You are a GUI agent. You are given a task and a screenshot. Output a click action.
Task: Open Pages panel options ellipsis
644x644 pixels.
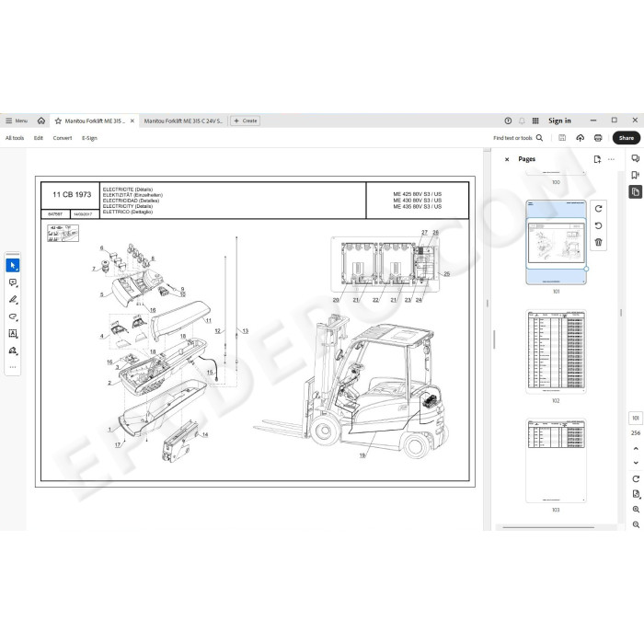612,159
